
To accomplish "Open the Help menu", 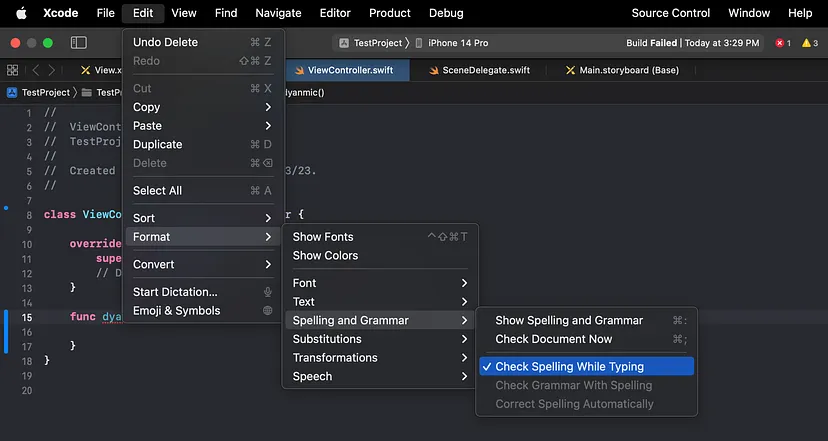I will click(800, 13).
